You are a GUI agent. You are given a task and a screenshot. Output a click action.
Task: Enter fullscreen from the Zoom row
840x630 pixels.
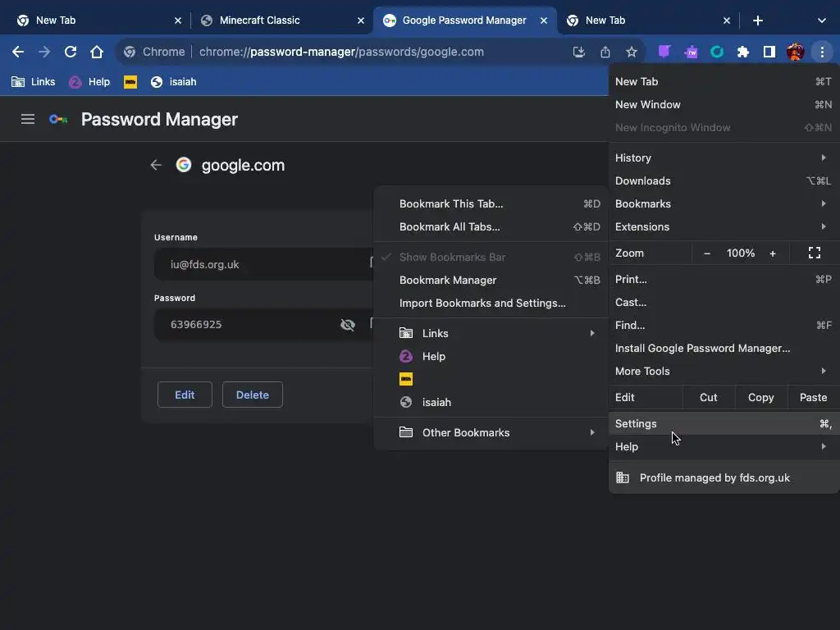[x=815, y=253]
